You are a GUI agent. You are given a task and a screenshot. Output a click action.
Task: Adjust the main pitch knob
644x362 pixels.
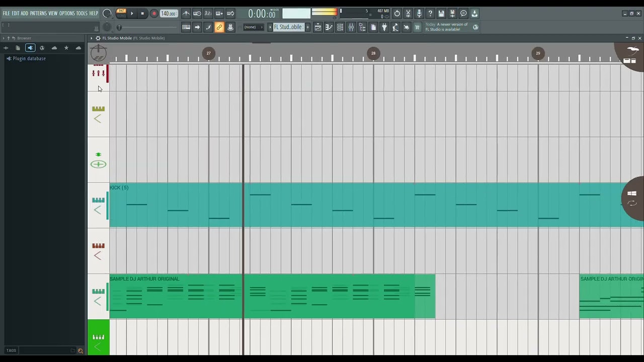click(107, 27)
